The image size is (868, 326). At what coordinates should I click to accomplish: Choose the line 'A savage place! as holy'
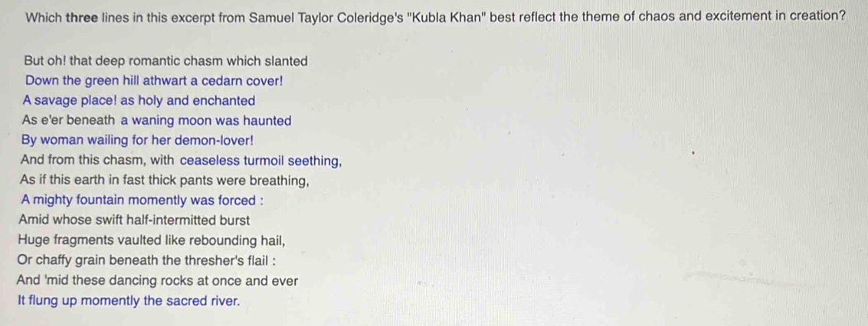tap(139, 100)
